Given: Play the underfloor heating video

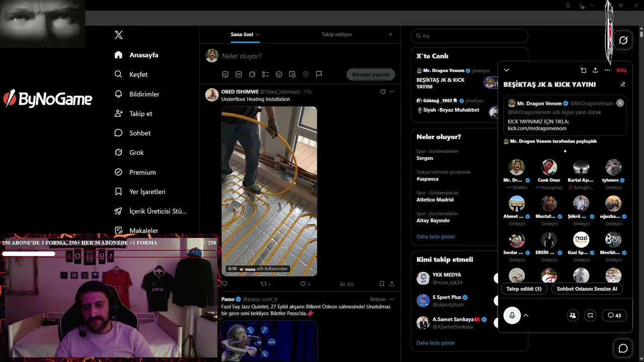Looking at the screenshot, I should point(269,191).
